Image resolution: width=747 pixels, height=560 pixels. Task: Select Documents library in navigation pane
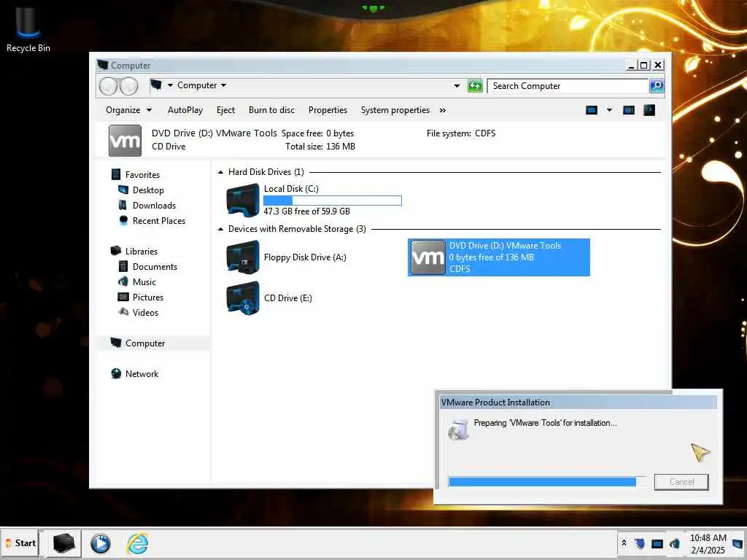pos(155,267)
